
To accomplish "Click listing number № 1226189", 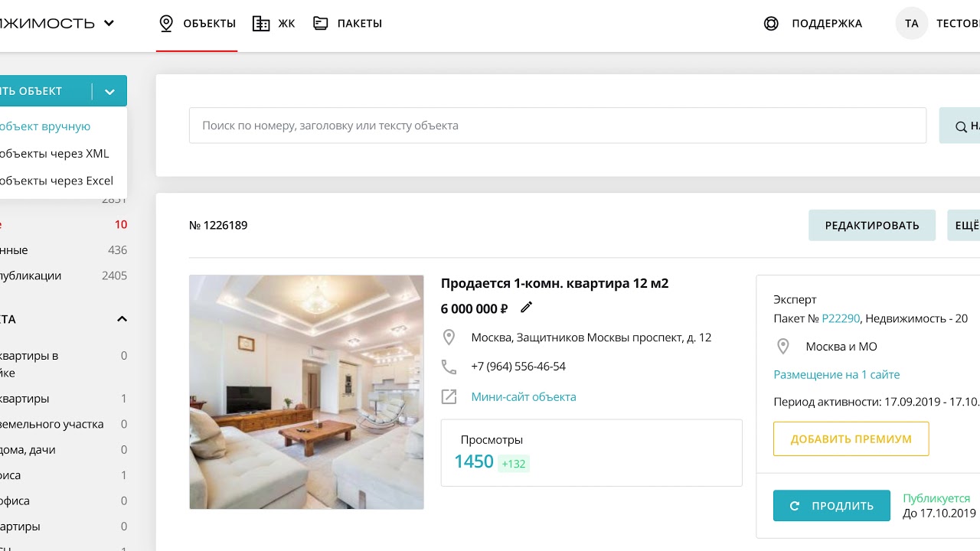I will (x=218, y=225).
